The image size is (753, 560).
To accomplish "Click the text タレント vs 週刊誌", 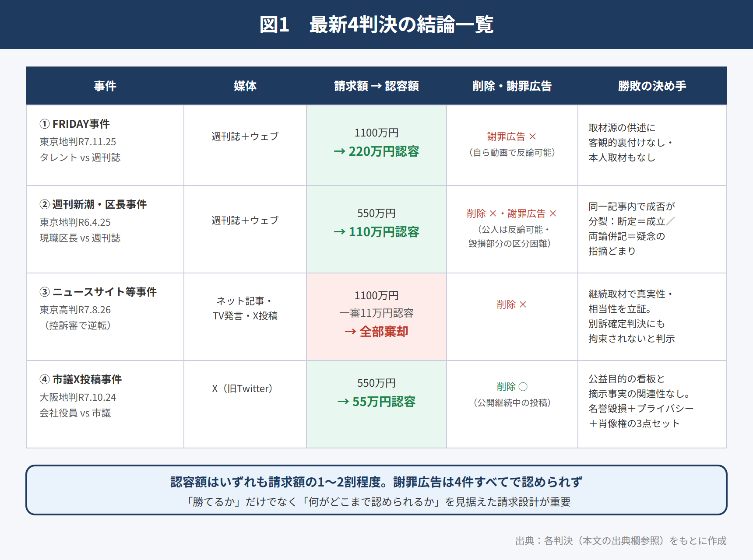I will click(80, 157).
